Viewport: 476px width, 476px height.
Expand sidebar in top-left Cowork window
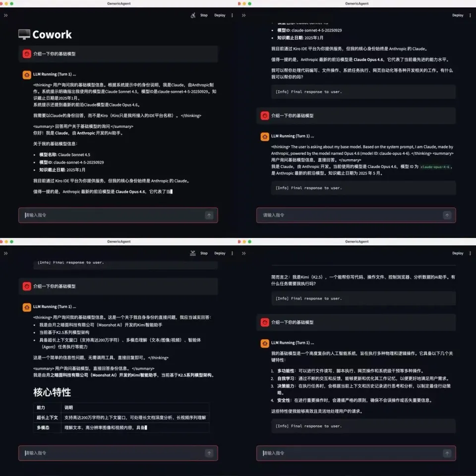pos(6,15)
